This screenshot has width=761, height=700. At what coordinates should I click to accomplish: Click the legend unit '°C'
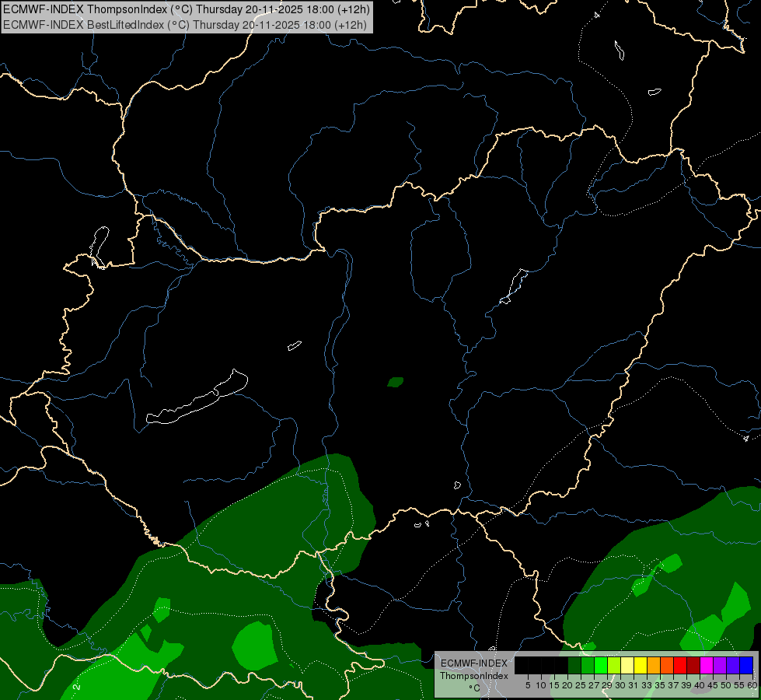tap(474, 688)
